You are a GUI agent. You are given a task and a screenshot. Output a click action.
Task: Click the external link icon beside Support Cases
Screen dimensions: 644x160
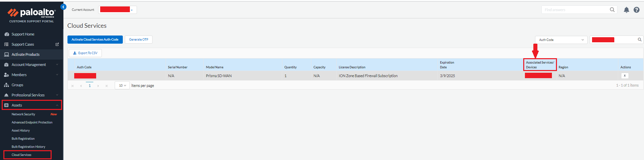[x=57, y=44]
